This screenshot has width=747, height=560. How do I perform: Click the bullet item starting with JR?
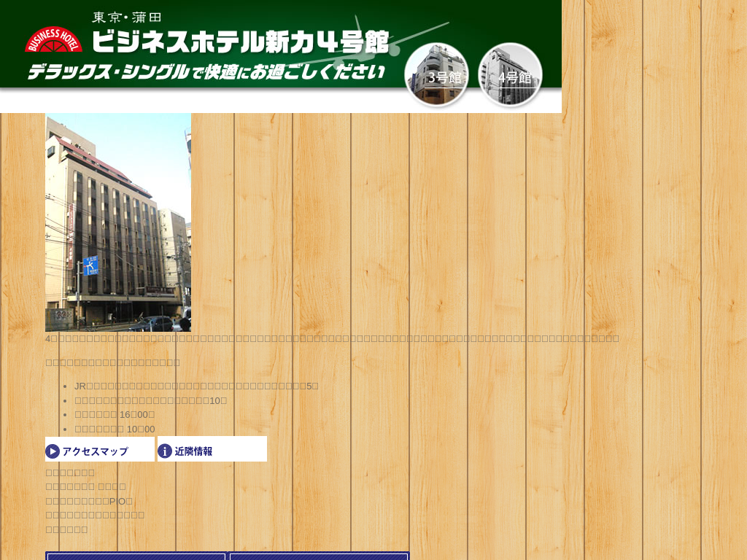tap(196, 386)
